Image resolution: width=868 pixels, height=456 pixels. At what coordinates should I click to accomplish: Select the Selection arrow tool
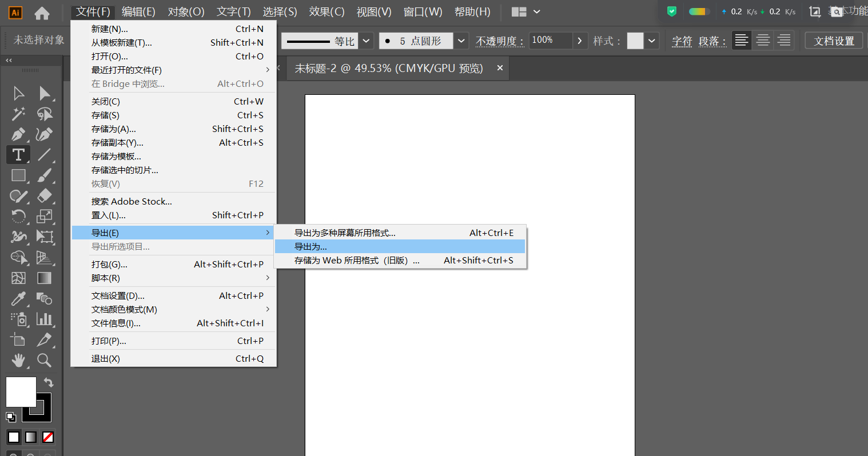point(18,93)
